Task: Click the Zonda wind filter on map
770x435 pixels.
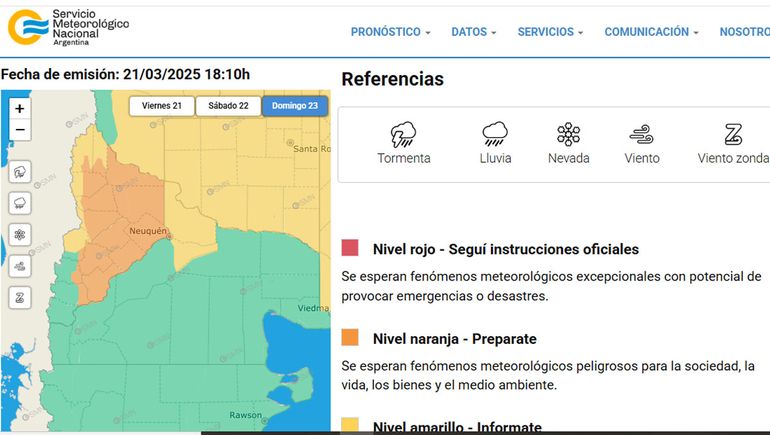Action: tap(20, 298)
